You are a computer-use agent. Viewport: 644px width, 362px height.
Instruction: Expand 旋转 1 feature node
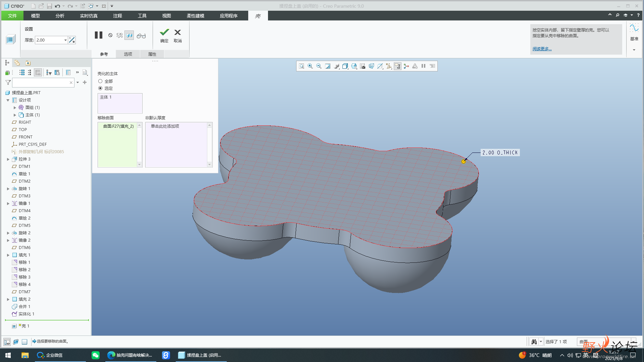pos(8,189)
